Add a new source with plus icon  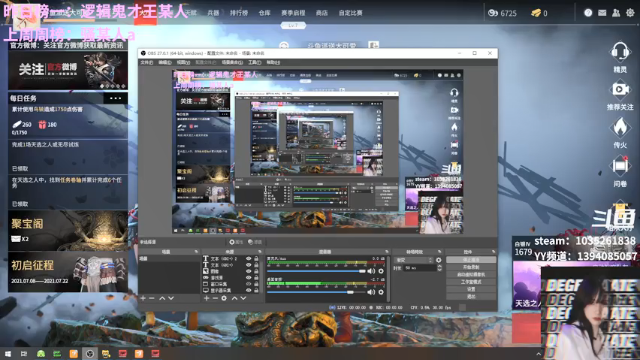(206, 298)
